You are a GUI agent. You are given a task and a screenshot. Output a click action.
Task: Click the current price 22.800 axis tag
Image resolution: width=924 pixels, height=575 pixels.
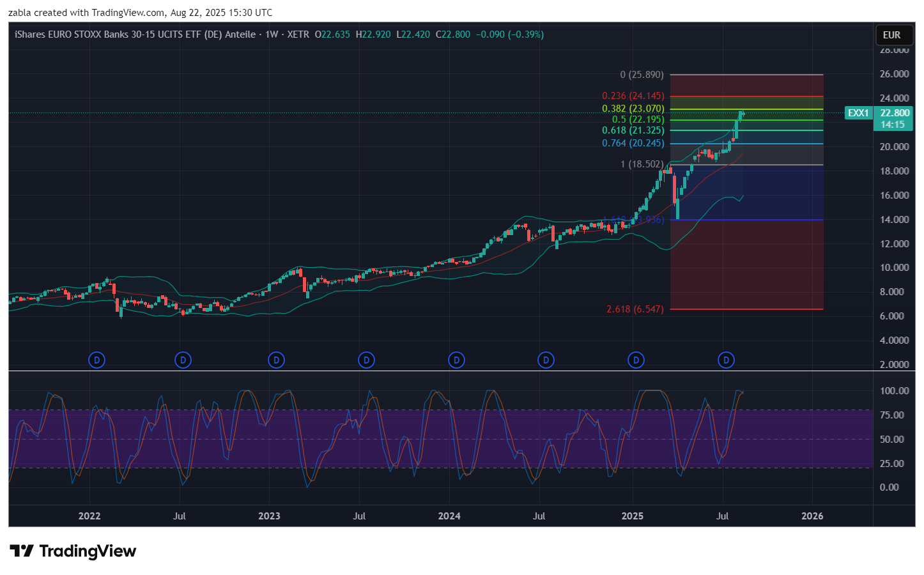[894, 113]
